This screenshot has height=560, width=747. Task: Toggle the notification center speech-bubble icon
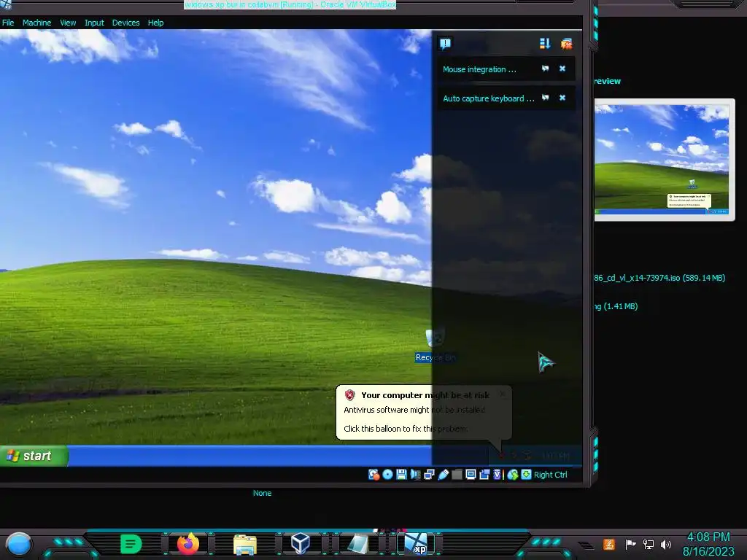pyautogui.click(x=445, y=44)
